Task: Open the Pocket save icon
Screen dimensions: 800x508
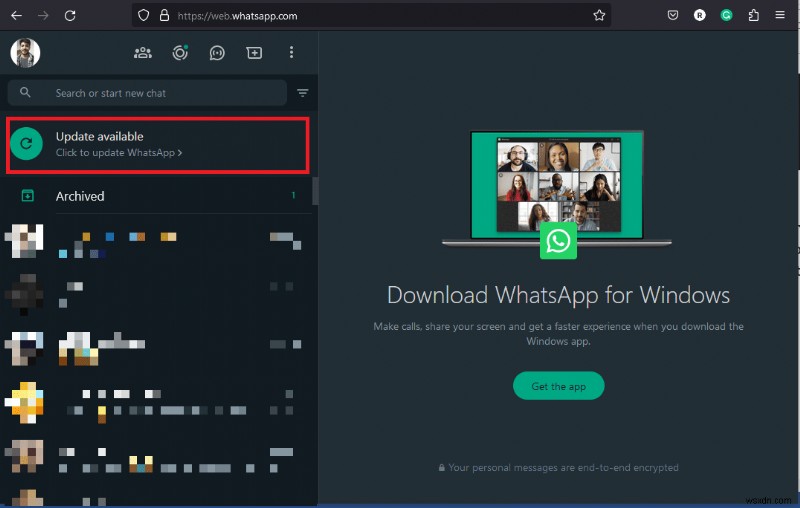Action: pos(673,15)
